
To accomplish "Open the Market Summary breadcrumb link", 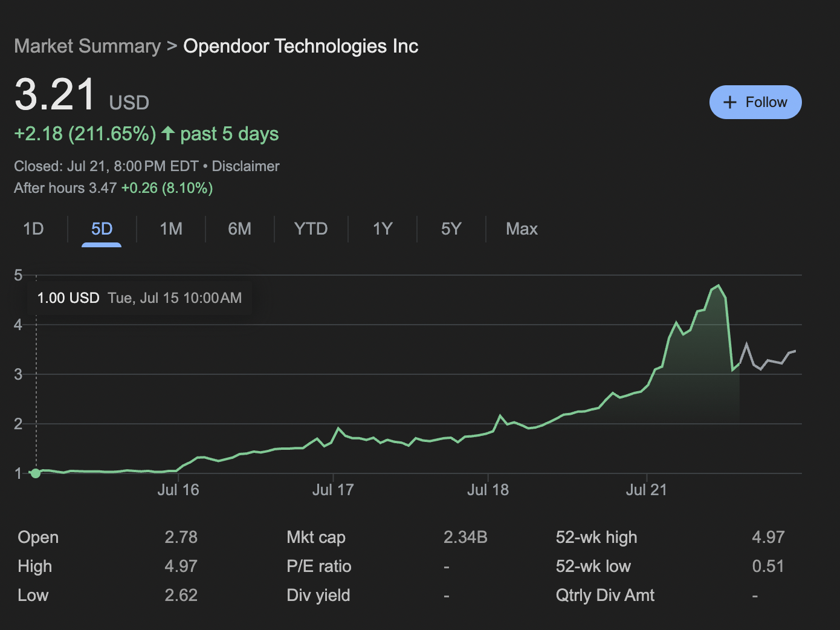I will 88,46.
